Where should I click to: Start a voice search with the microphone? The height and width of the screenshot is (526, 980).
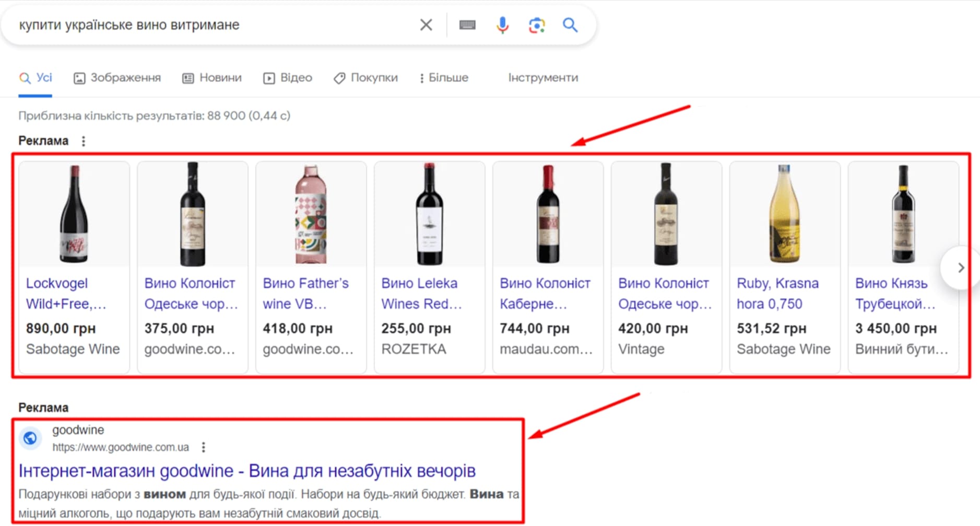tap(502, 25)
